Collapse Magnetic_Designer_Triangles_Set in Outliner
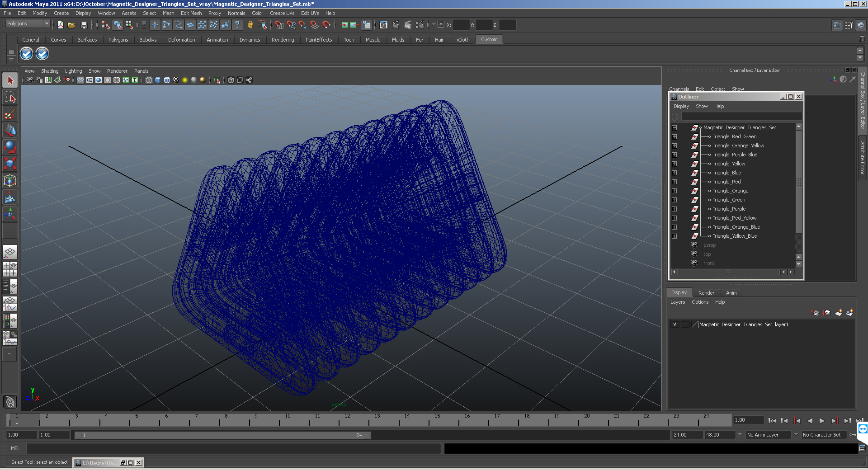 pos(674,127)
